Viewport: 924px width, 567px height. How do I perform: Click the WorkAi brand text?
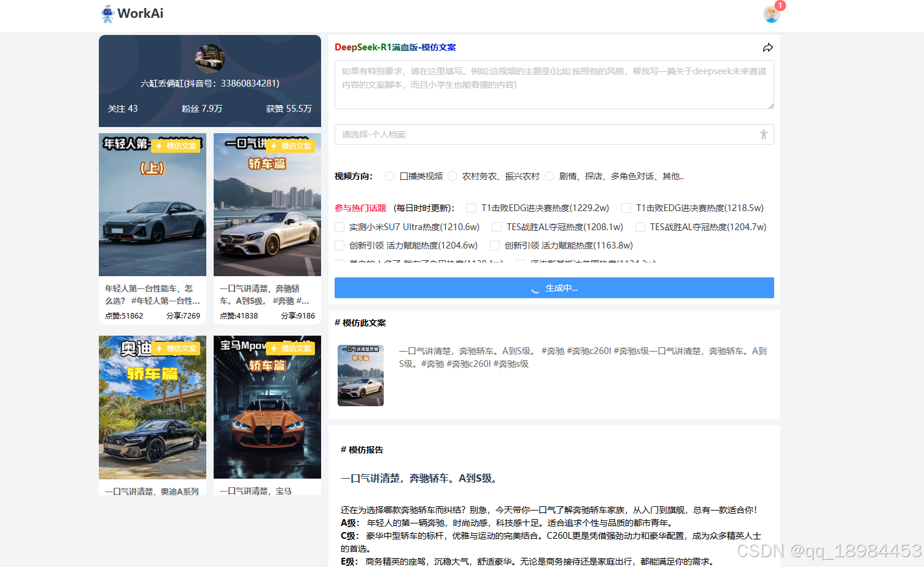coord(141,13)
